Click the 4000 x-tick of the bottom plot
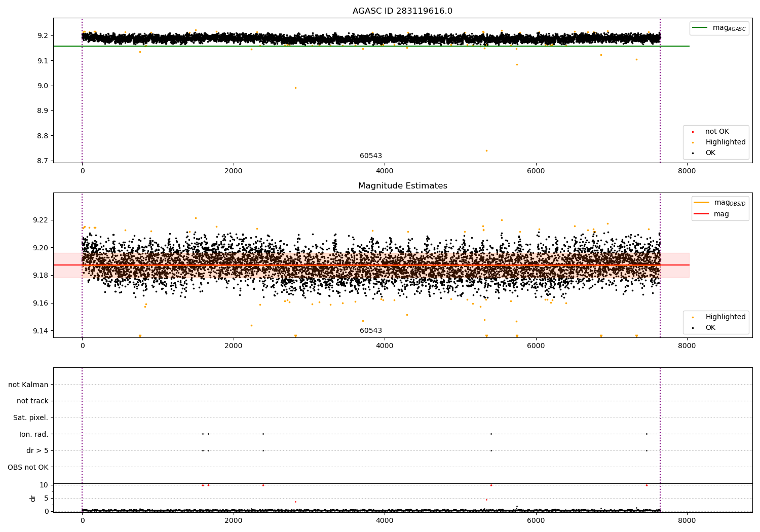This screenshot has height=532, width=760. 385,520
